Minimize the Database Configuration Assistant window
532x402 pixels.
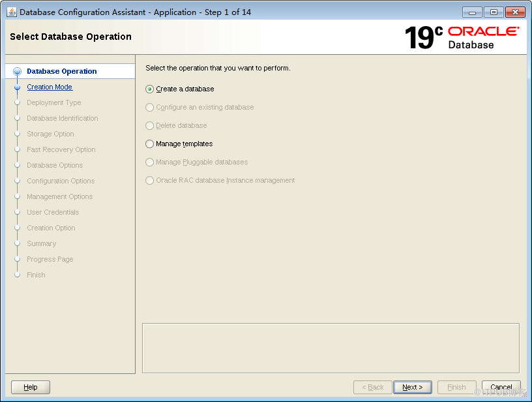(472, 12)
